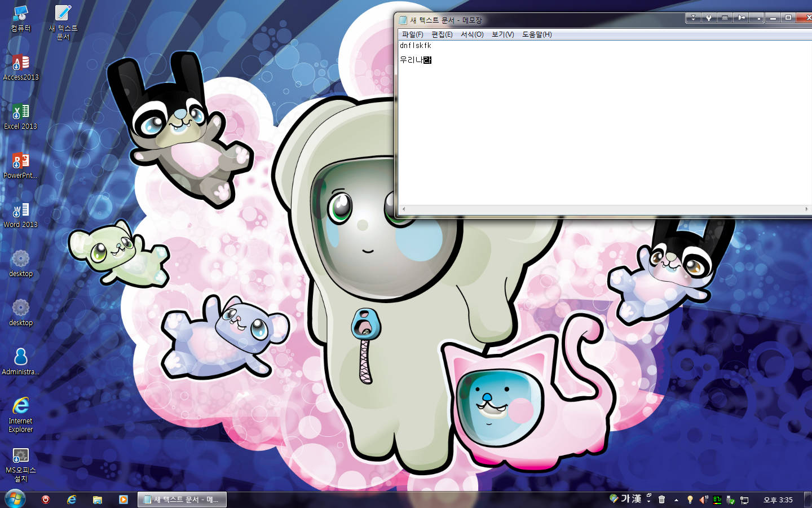Select the Word 2013 desktop shortcut

point(21,215)
